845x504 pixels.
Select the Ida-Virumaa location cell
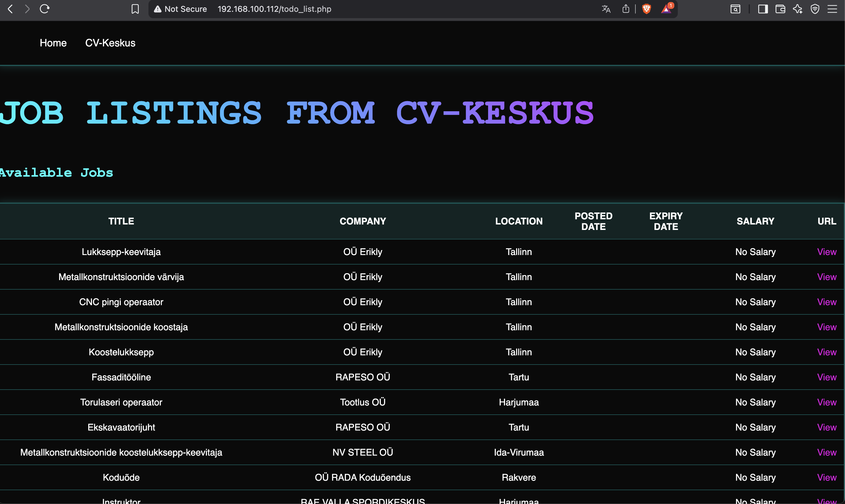(x=519, y=452)
